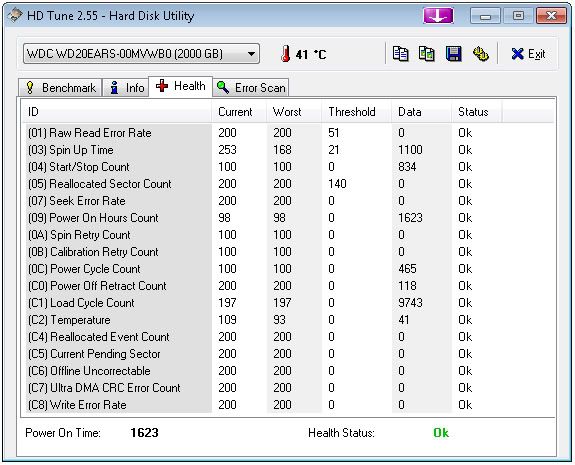Minimize the HD Tune window
The width and height of the screenshot is (575, 465).
click(485, 16)
